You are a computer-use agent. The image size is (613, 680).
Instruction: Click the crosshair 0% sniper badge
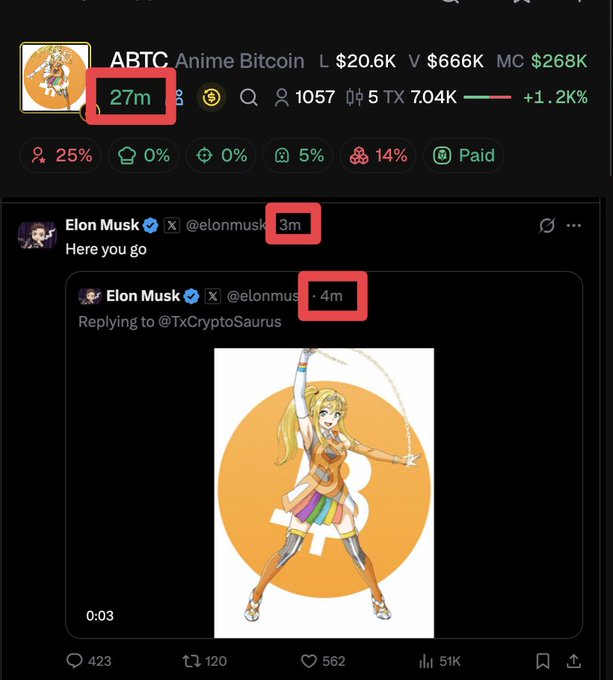221,155
